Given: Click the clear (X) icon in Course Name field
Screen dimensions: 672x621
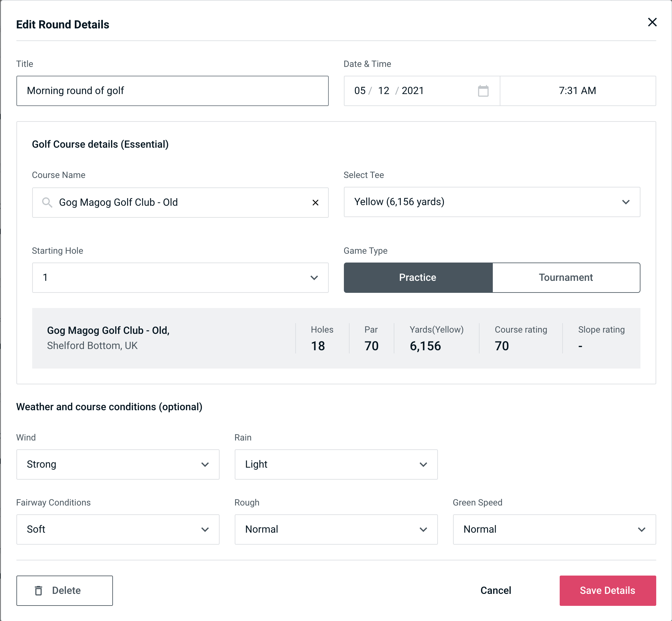Looking at the screenshot, I should (x=315, y=202).
